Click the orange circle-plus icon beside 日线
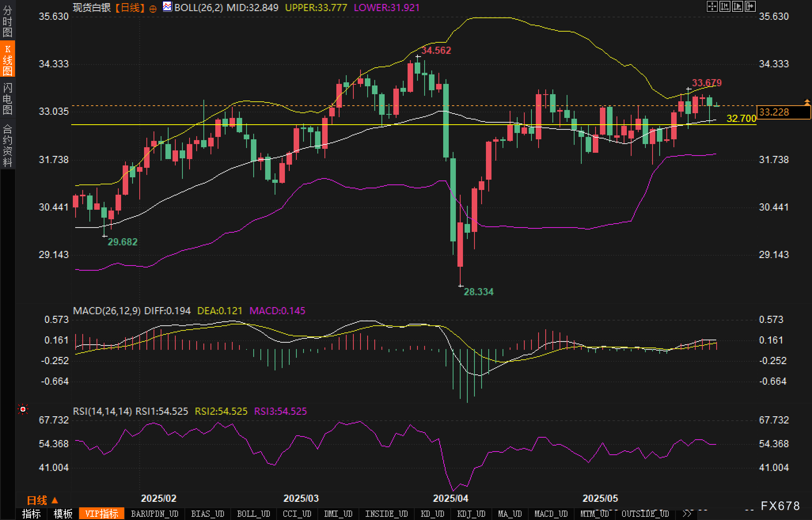The height and width of the screenshot is (520, 812). tap(153, 9)
